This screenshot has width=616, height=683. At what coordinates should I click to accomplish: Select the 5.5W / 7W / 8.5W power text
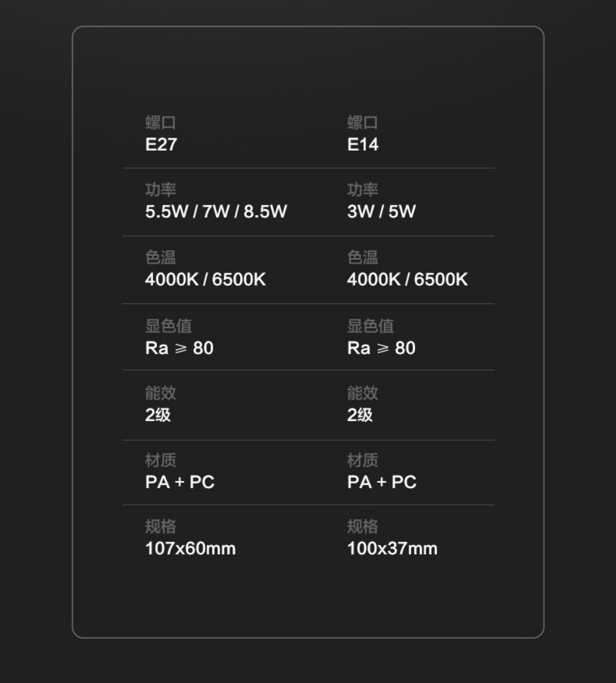click(216, 211)
